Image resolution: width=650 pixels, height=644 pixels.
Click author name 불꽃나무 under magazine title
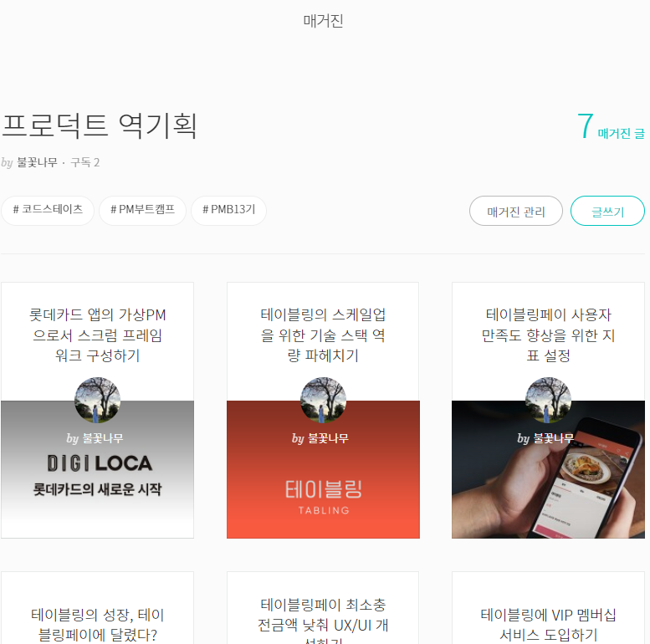(x=37, y=162)
